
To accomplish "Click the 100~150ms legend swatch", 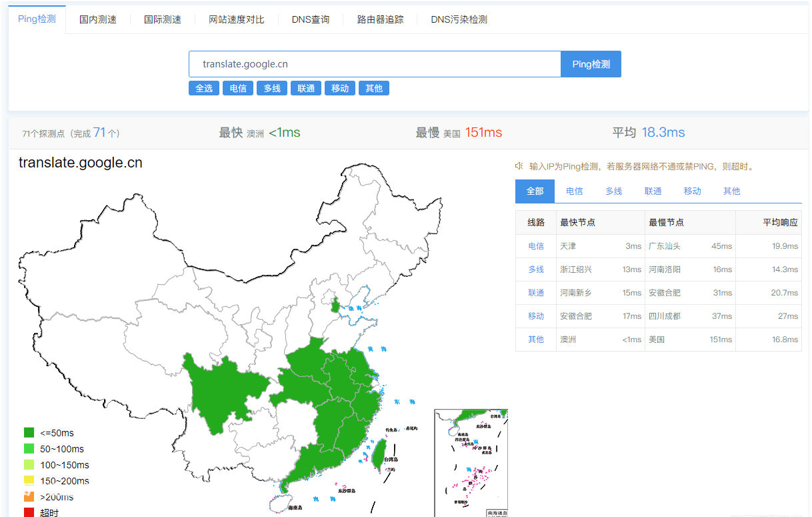I will pos(29,465).
